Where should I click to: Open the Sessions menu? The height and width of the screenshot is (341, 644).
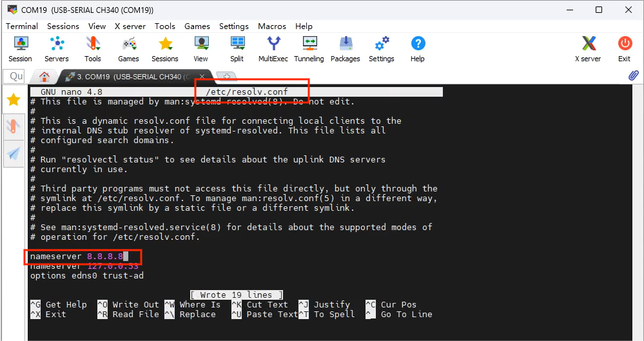click(x=63, y=26)
